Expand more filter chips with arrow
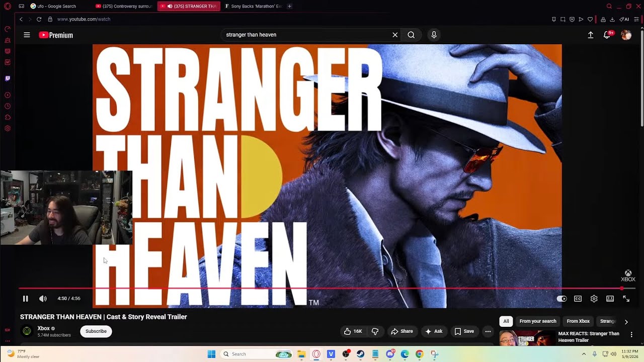This screenshot has width=644, height=362. pos(626,322)
